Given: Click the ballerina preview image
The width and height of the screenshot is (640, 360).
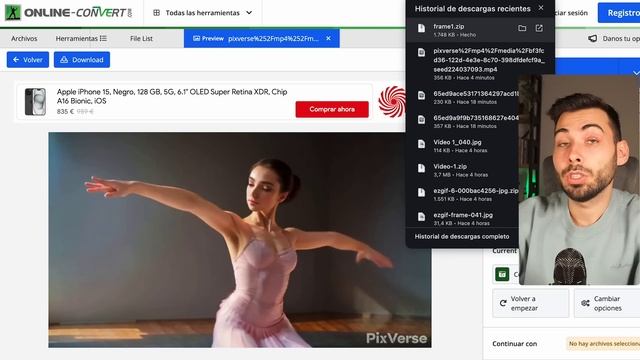Looking at the screenshot, I should (240, 240).
